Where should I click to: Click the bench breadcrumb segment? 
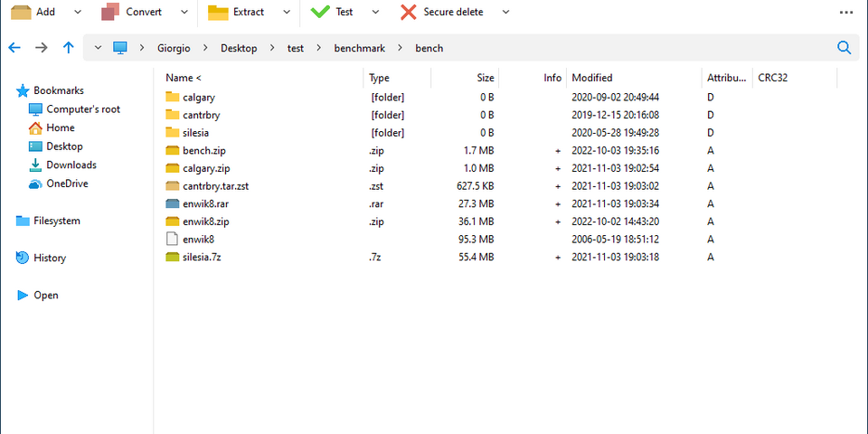coord(429,48)
